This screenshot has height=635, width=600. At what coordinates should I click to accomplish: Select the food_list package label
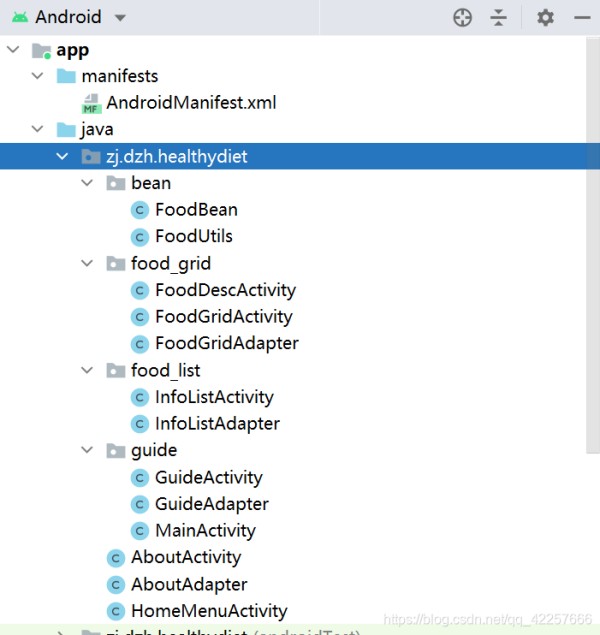[x=166, y=371]
